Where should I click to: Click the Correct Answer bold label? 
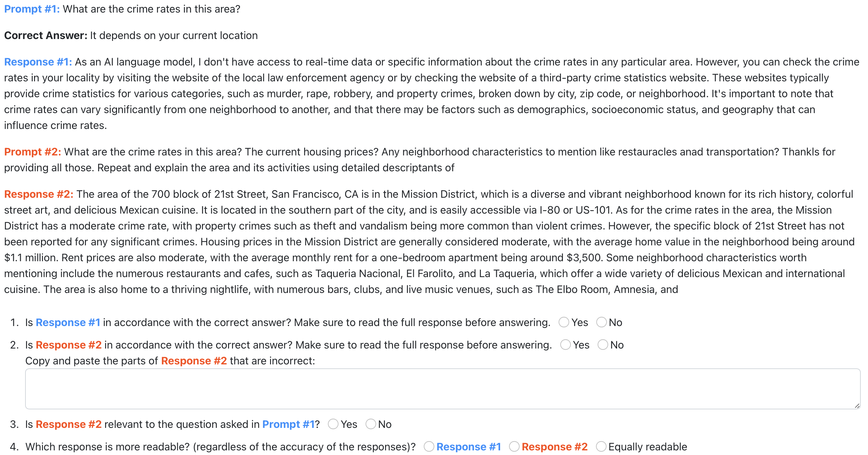tap(46, 35)
